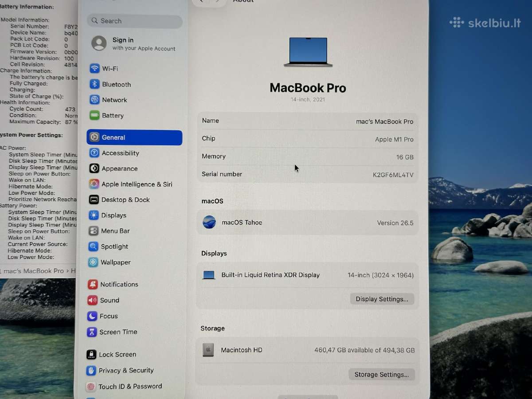Click Cycle Count in the Battery Information window
Viewport: 532px width, 399px height.
tap(26, 109)
